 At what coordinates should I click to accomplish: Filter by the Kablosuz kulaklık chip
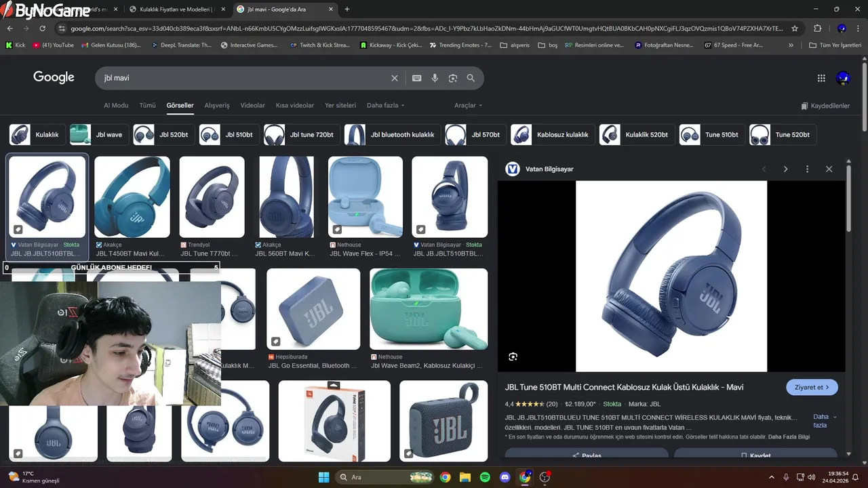553,135
